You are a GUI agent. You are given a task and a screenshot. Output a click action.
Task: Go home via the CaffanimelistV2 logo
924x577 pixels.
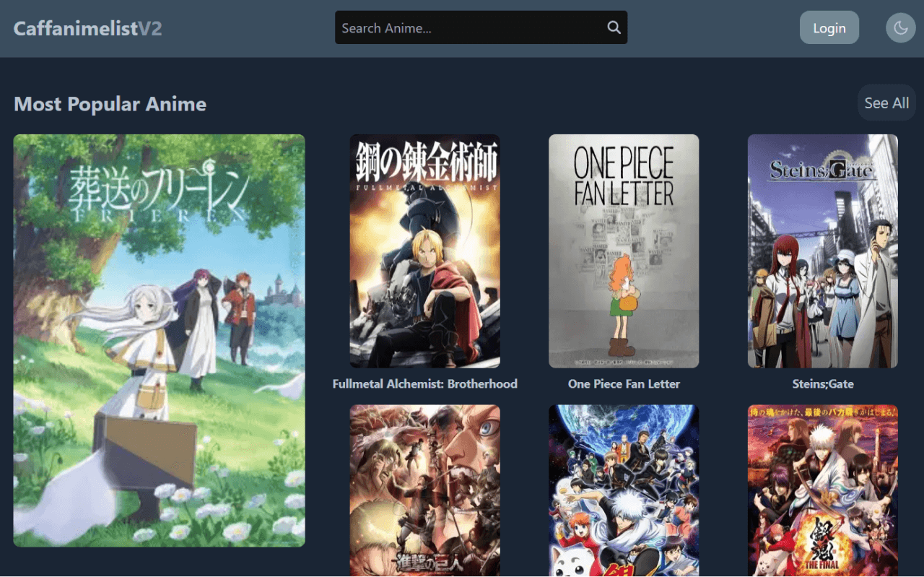(87, 28)
